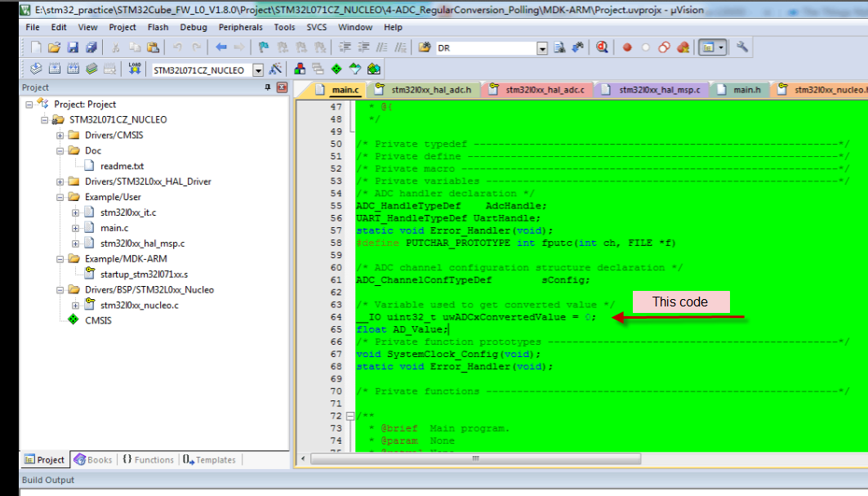Switch to the stm32l0xx_hal_msp.c tab

pyautogui.click(x=652, y=89)
